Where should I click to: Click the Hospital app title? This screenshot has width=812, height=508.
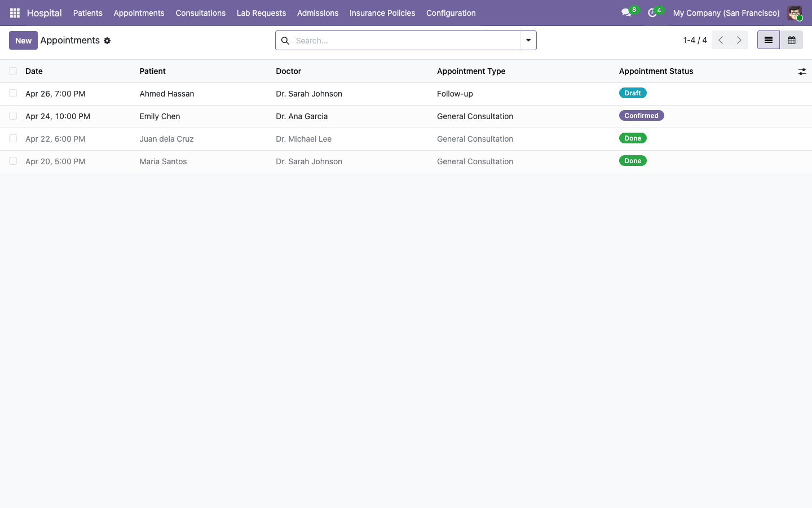tap(44, 13)
